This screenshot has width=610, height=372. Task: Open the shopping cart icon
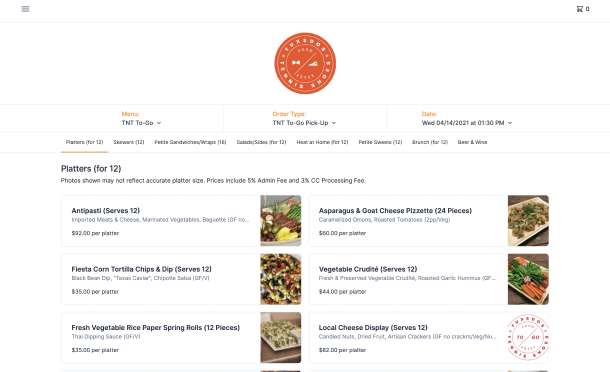pyautogui.click(x=582, y=9)
